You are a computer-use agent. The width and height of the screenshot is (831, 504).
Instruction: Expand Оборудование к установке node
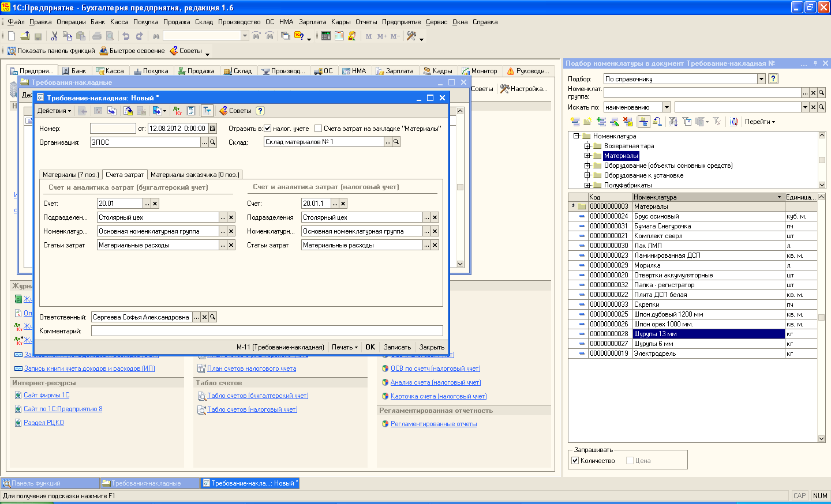pos(587,175)
